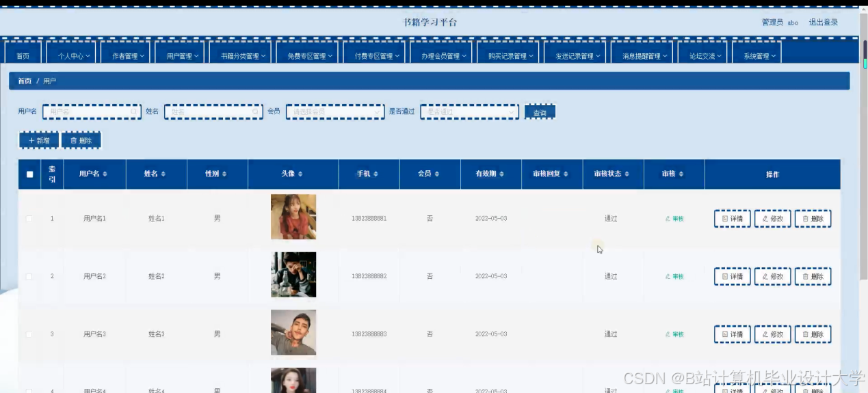This screenshot has height=393, width=868.
Task: Sort table by 用户名 column arrows
Action: [105, 174]
